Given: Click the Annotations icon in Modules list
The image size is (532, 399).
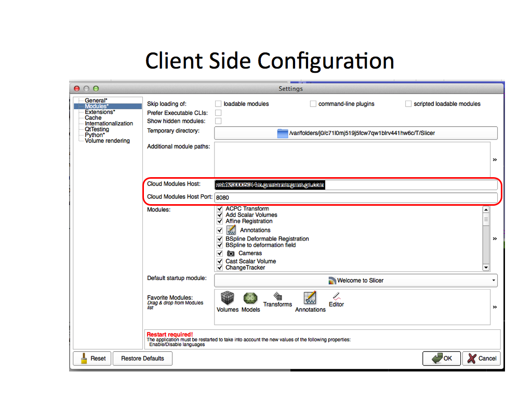Looking at the screenshot, I should 231,230.
